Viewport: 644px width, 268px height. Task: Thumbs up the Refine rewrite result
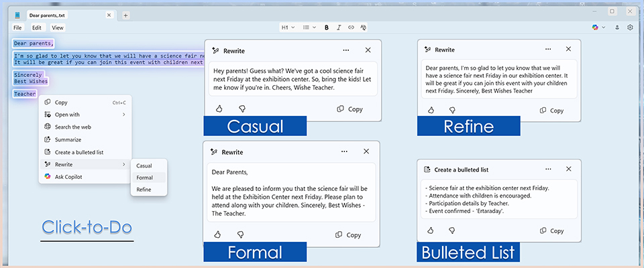coord(430,110)
